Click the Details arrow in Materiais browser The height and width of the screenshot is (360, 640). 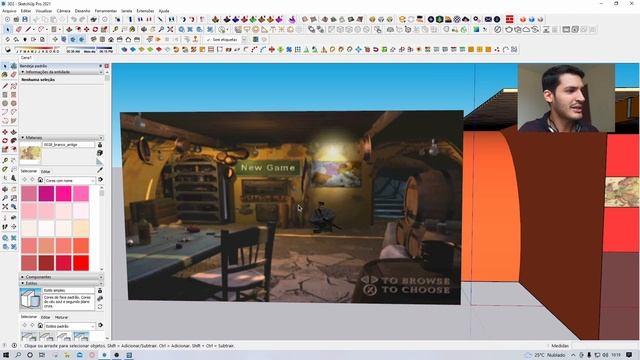click(x=100, y=180)
